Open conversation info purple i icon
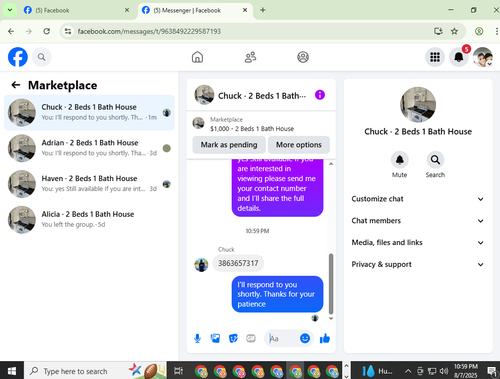 coord(320,95)
